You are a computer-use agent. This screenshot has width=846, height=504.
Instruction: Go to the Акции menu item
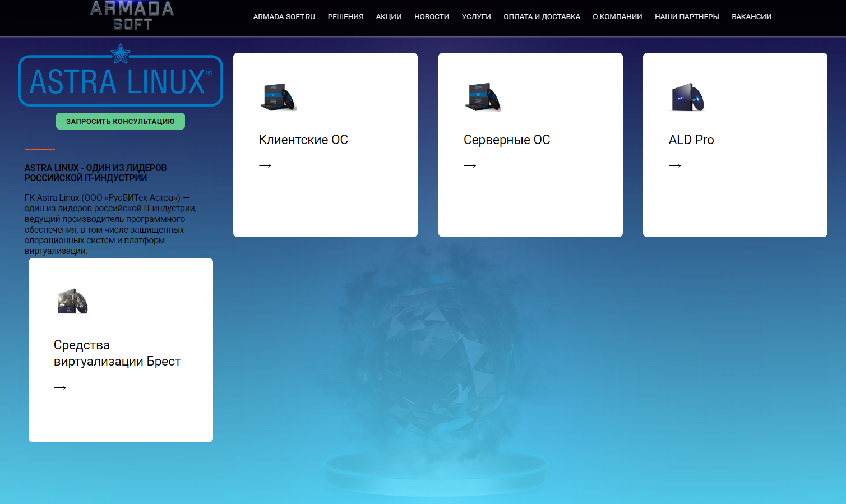tap(389, 17)
